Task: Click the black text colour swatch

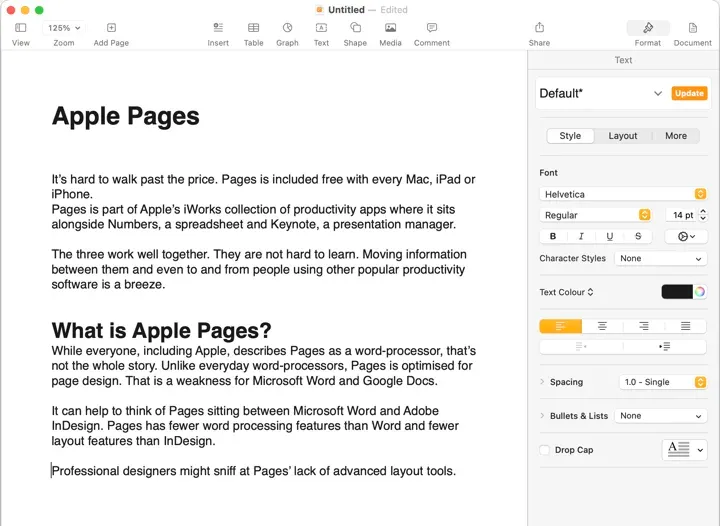Action: [x=677, y=291]
